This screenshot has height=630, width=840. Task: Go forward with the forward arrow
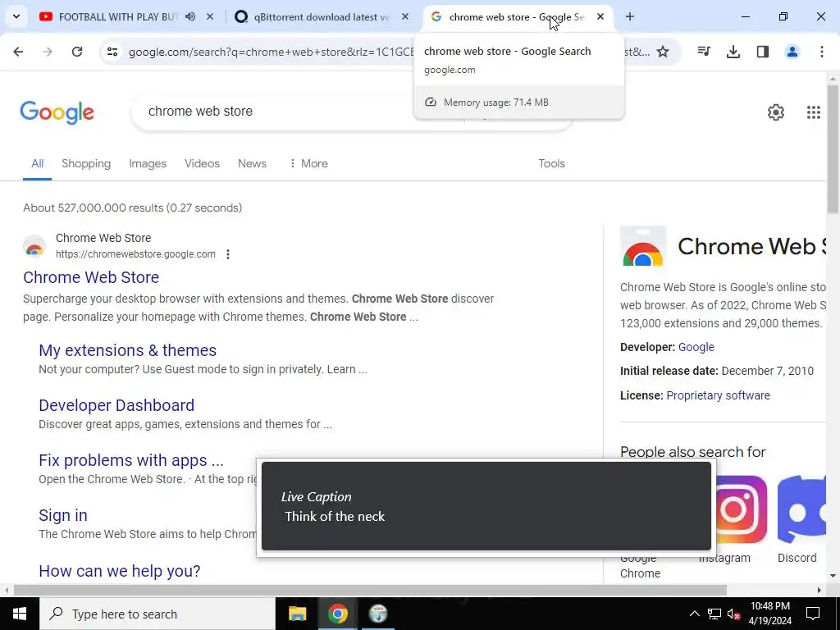[48, 52]
